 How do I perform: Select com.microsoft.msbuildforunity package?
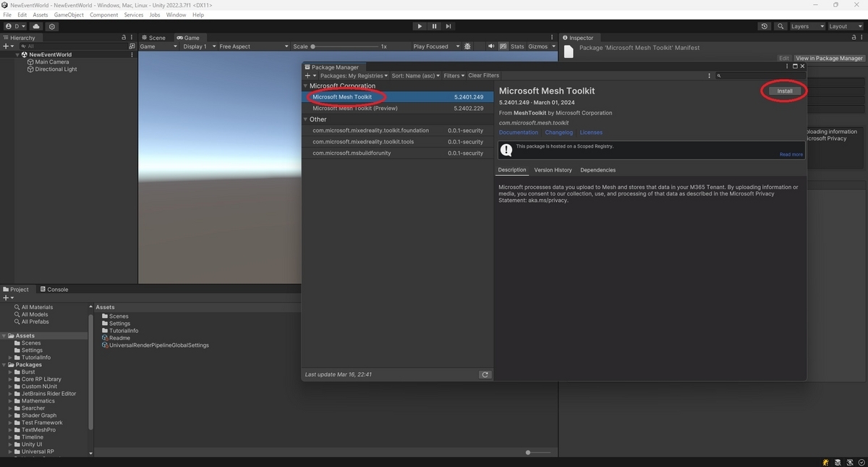397,153
